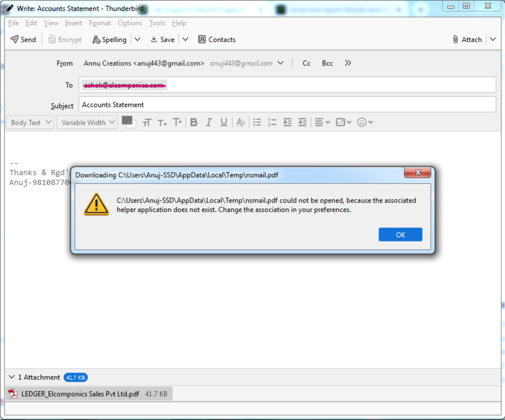Viewport: 505px width, 420px height.
Task: Click the Contacts sidebar icon
Action: coord(217,39)
